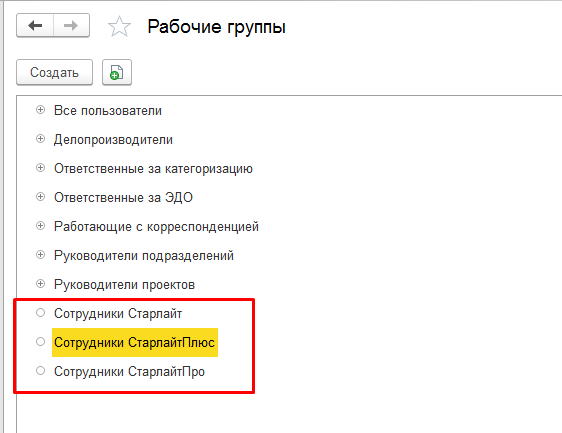Click circle marker beside Сотрудники СтарлайтПлюс
Viewport: 562px width, 433px height.
(41, 342)
